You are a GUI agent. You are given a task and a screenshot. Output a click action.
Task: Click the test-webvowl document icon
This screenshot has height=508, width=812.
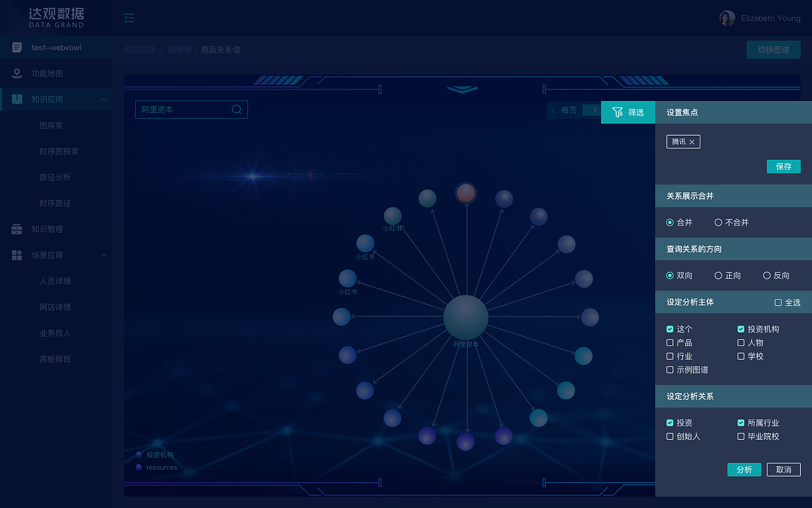(16, 48)
